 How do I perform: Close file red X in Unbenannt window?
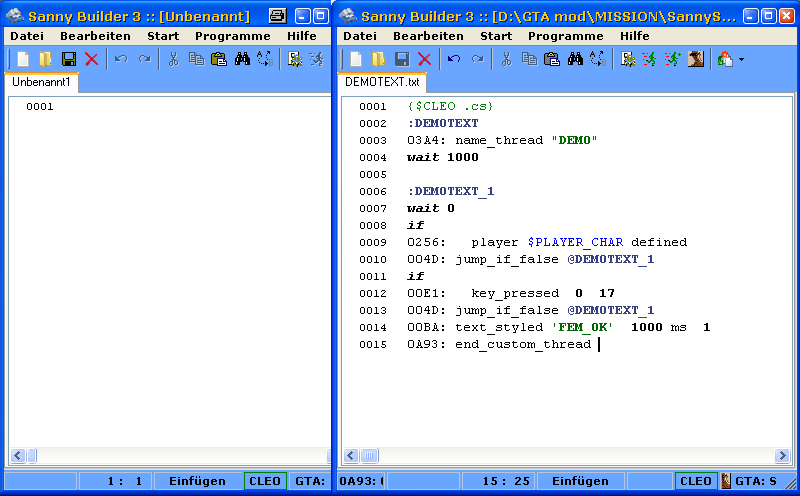tap(92, 59)
